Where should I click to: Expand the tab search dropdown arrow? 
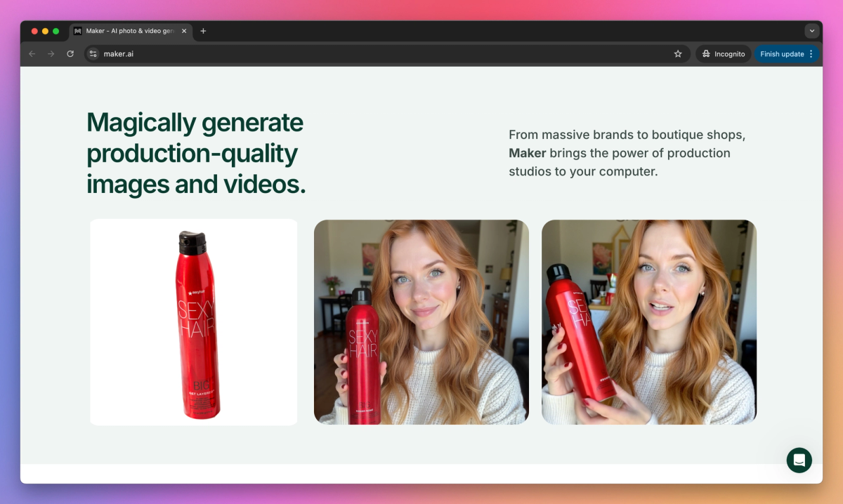point(812,31)
